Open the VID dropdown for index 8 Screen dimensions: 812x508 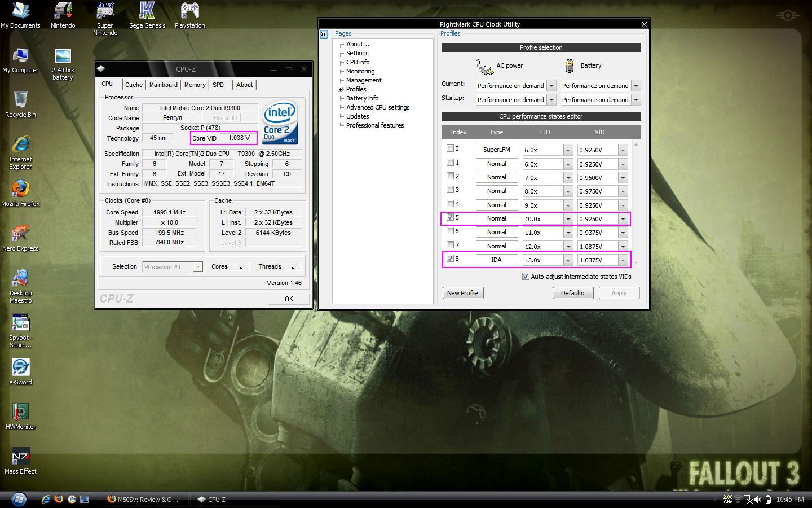623,260
